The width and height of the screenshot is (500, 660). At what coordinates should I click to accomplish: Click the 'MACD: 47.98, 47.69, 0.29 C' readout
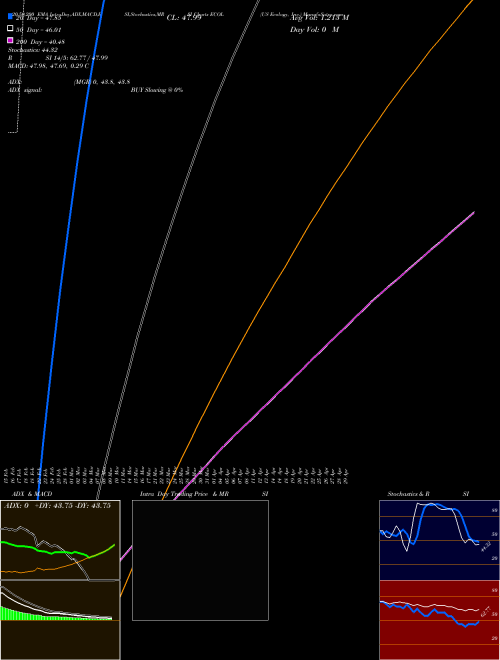(48, 66)
